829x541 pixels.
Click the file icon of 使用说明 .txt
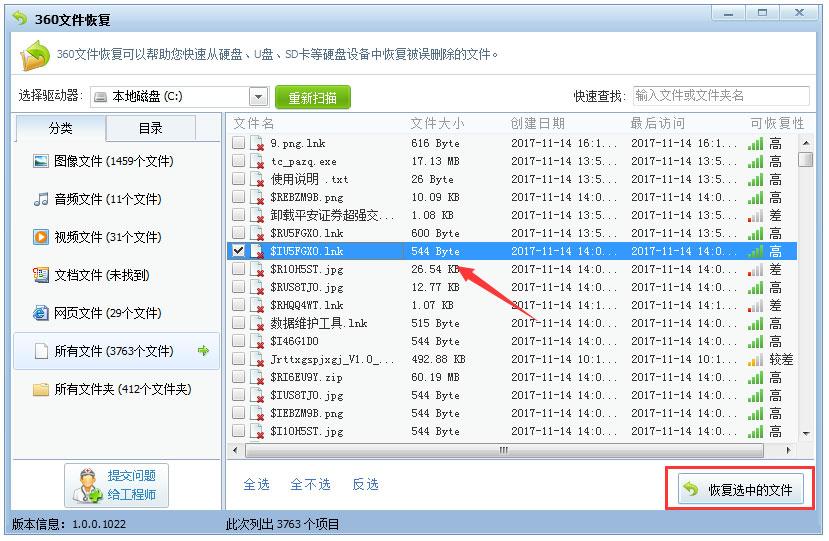(257, 179)
